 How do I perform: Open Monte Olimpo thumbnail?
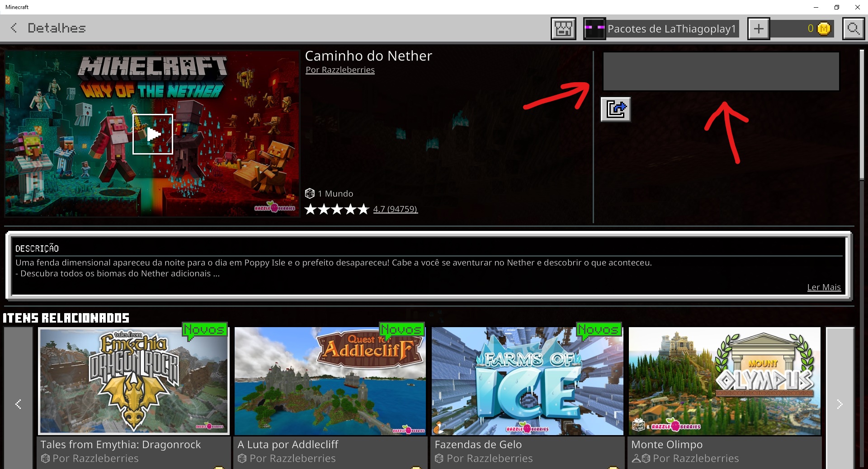pyautogui.click(x=724, y=381)
